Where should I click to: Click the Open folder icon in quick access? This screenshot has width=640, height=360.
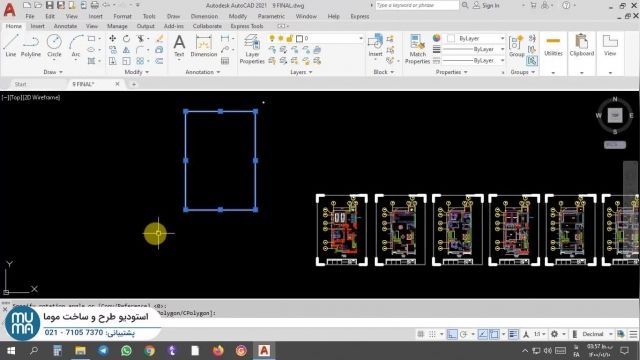(38, 5)
